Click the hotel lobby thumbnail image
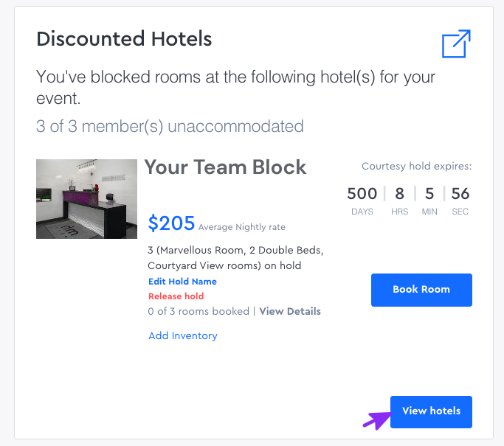The height and width of the screenshot is (446, 504). pos(86,199)
